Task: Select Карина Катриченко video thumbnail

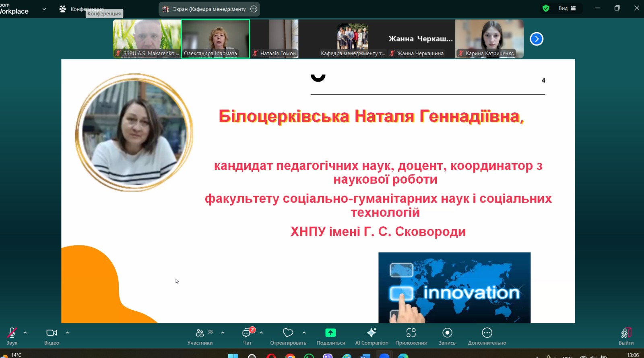Action: point(489,39)
